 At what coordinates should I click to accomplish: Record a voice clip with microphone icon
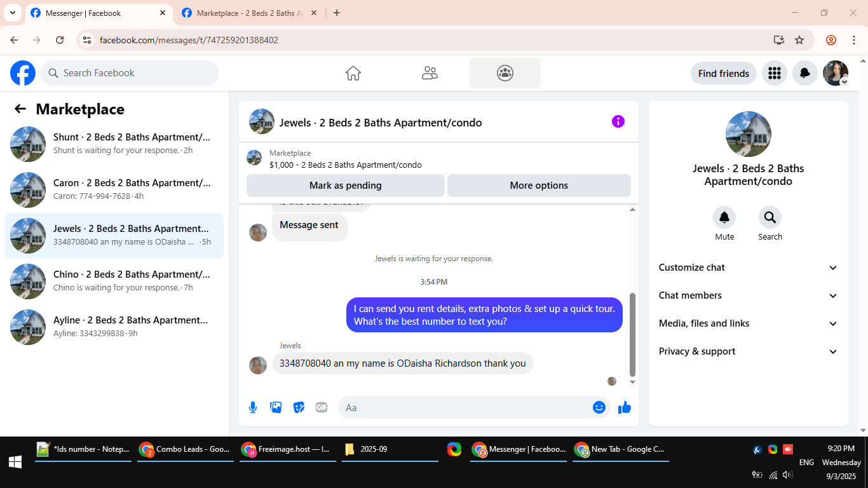(253, 407)
